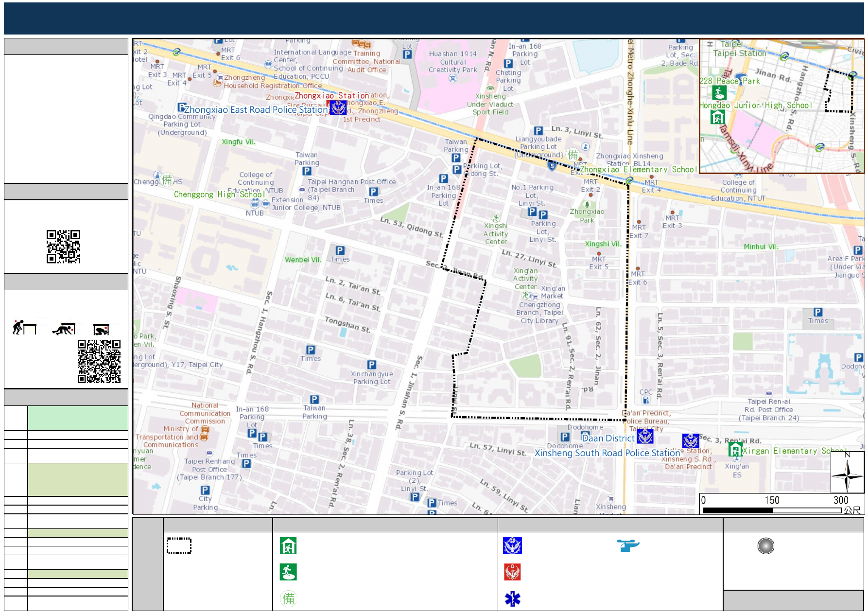Click the Xinsheng South Road Police Station label

(608, 453)
